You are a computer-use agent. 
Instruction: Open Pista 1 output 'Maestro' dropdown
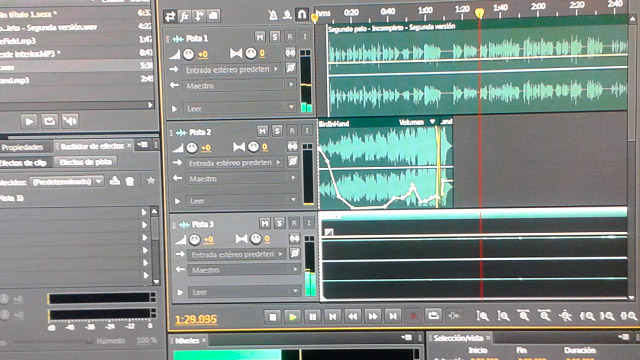click(239, 86)
